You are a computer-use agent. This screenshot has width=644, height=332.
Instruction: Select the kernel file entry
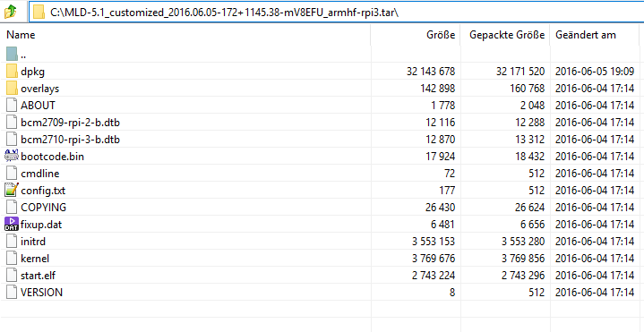click(x=35, y=259)
